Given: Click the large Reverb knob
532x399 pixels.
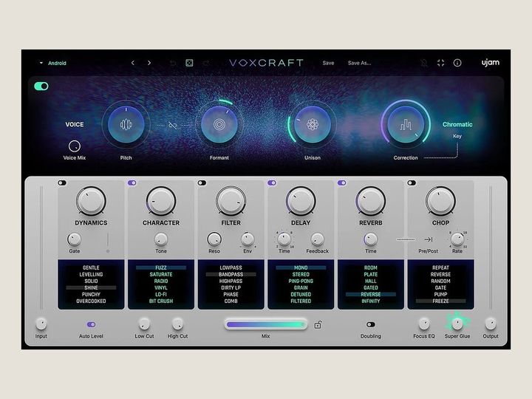Looking at the screenshot, I should pyautogui.click(x=370, y=201).
